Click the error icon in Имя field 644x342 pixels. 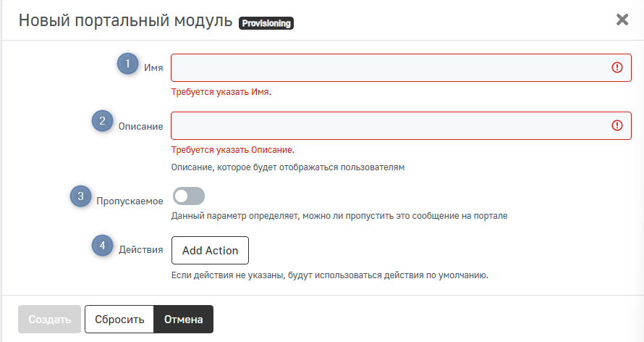(x=617, y=67)
